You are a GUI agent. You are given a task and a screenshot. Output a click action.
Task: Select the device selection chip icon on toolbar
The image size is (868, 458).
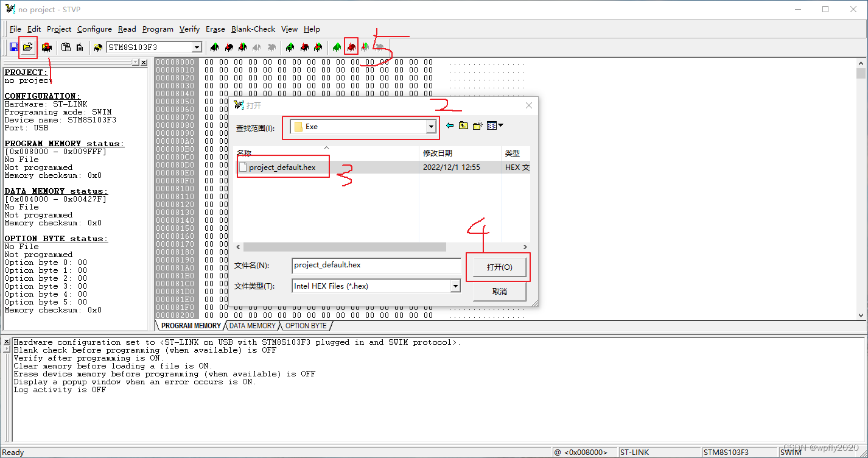click(97, 47)
